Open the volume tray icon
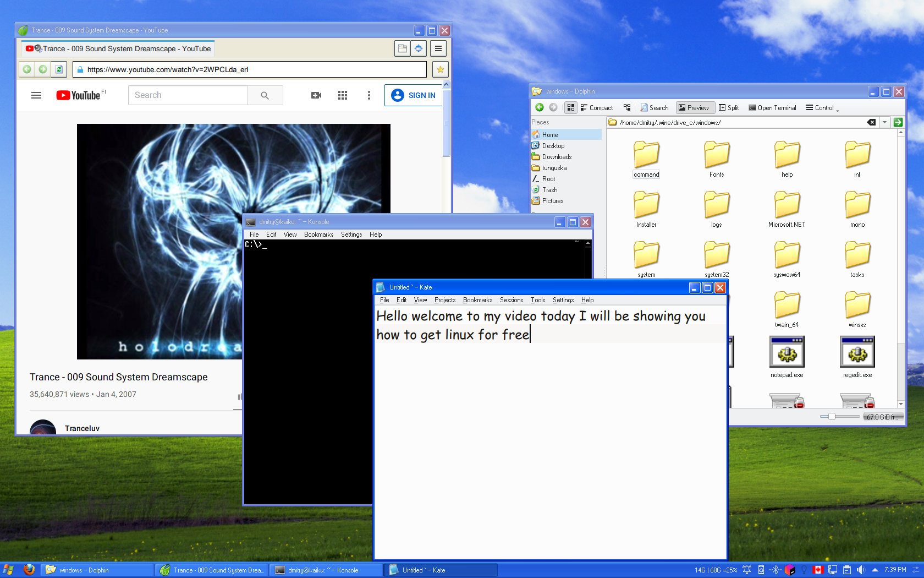 pos(860,570)
